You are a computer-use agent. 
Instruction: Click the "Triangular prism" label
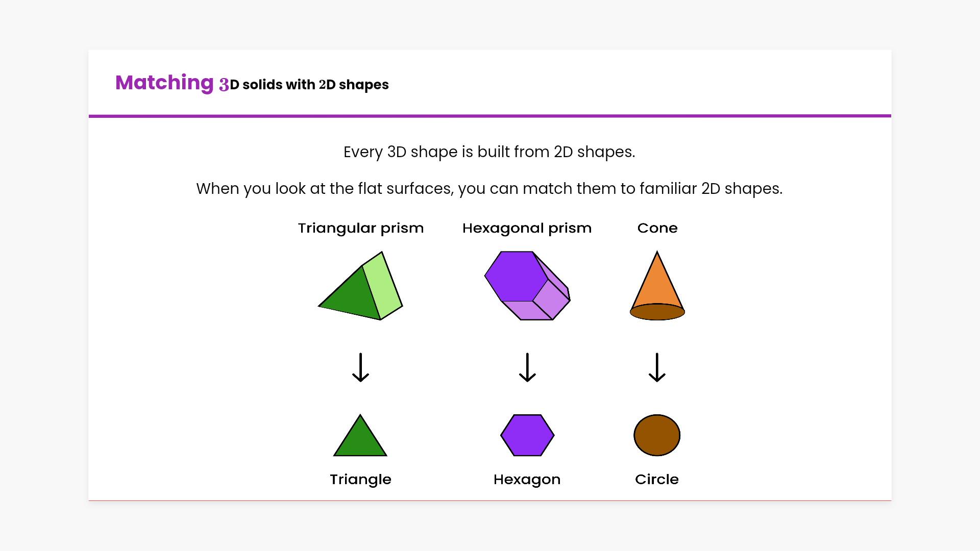[x=360, y=228]
